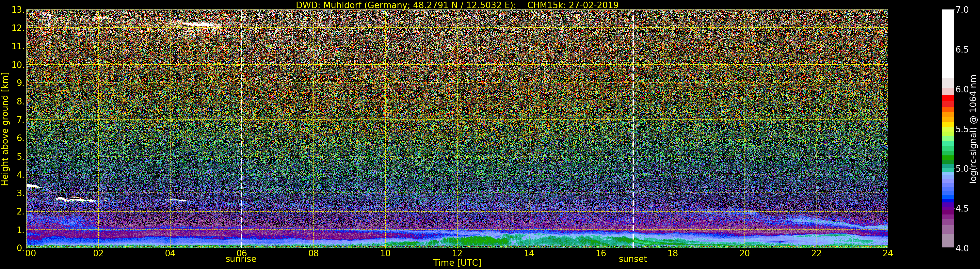
Task: Click the colorbar value '5.5'
Action: coord(962,129)
